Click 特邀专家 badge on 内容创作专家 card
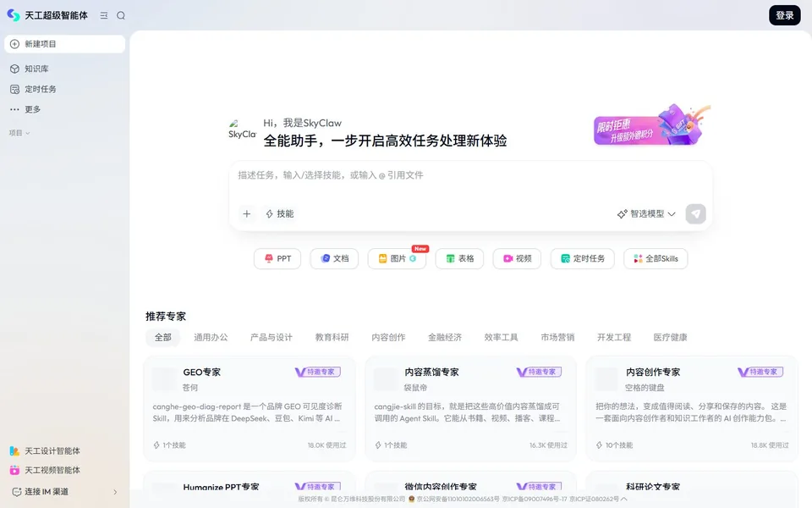 [760, 372]
